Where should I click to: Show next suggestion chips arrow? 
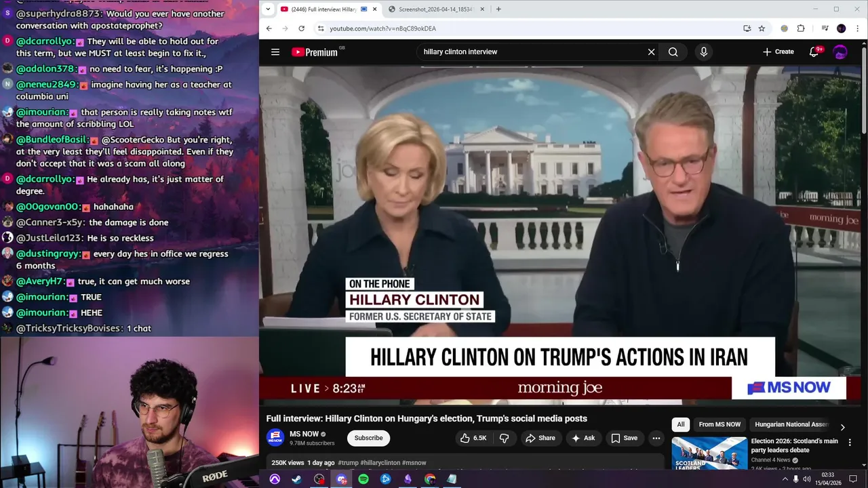pyautogui.click(x=842, y=427)
